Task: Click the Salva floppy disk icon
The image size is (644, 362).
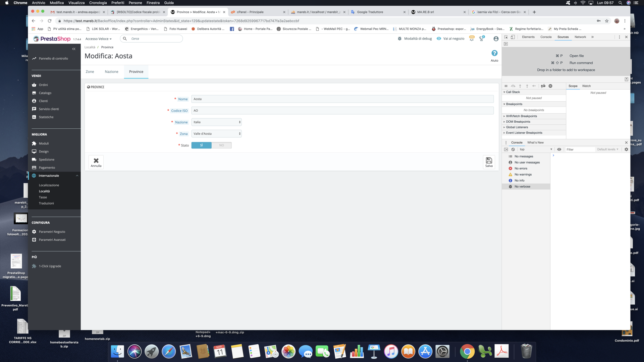Action: pos(489,161)
